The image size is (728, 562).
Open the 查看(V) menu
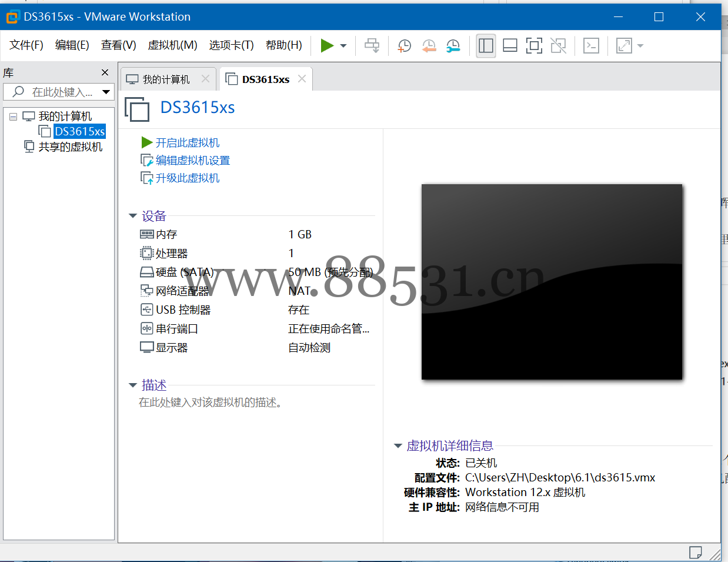(118, 45)
